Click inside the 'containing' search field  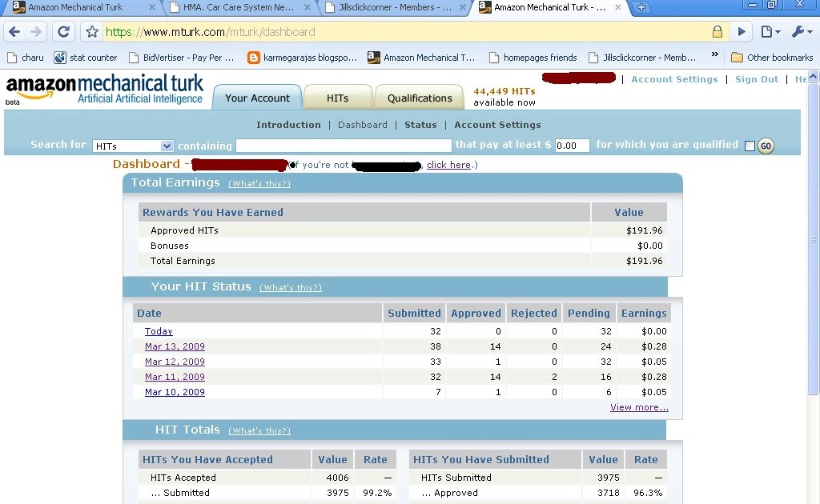344,146
